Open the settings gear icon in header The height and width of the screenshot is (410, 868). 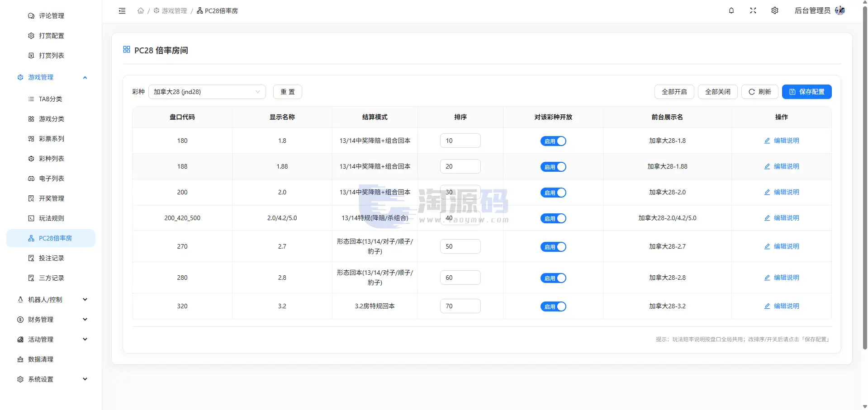pyautogui.click(x=775, y=10)
